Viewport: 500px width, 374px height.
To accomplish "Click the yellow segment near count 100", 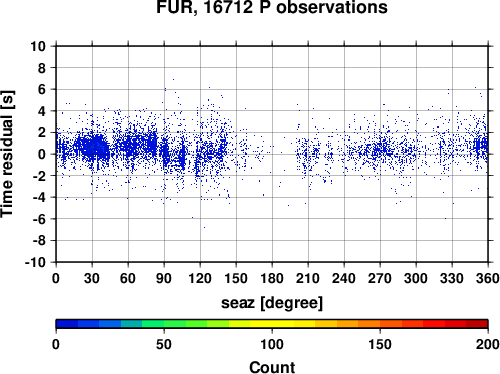I will (272, 324).
